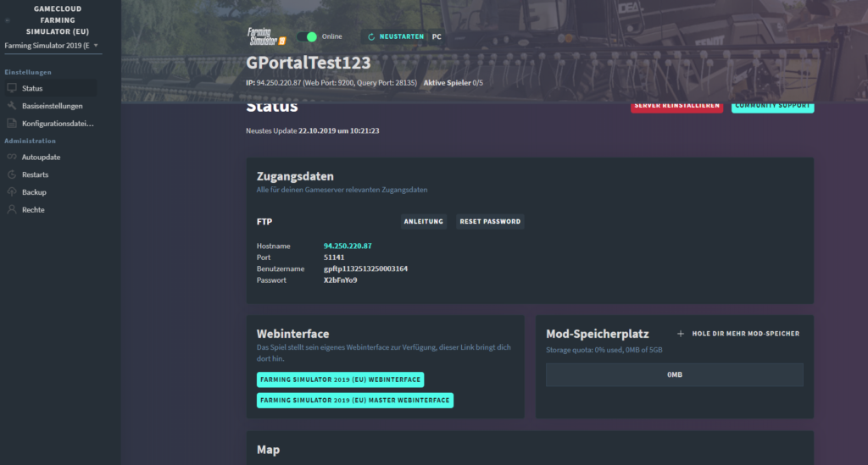Open Farming Simulator 2019 (EU) Webinterface

(341, 379)
